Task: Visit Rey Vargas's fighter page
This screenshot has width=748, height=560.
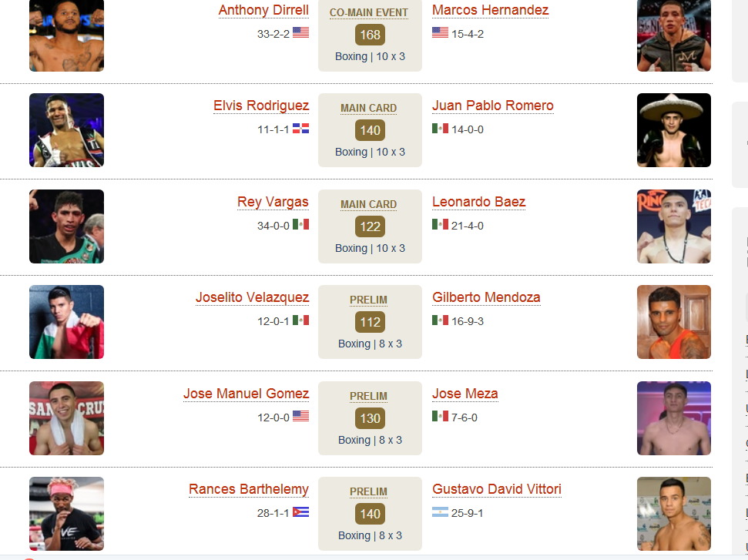Action: tap(273, 202)
